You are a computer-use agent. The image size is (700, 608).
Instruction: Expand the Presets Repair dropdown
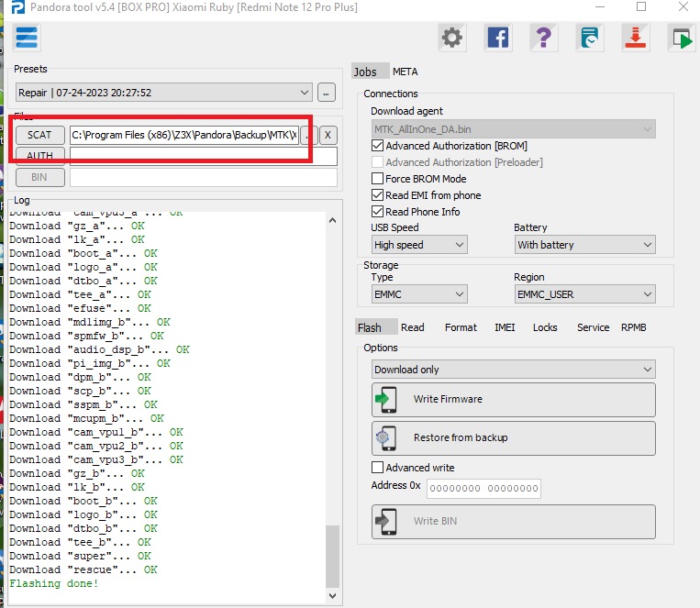click(305, 93)
